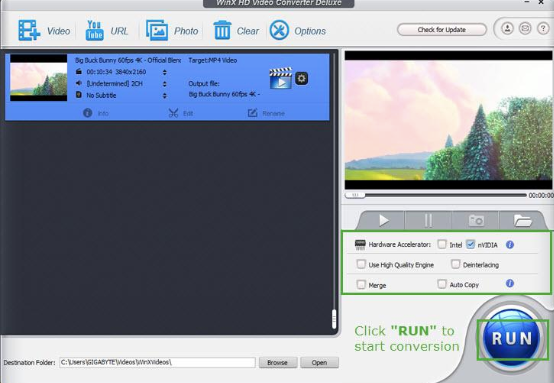Open the YouTube URL downloader

[94, 30]
